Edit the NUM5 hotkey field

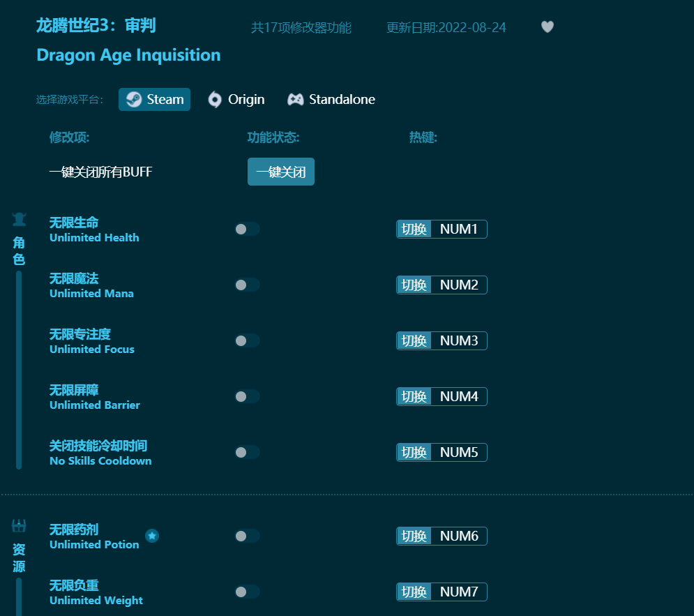coord(459,452)
